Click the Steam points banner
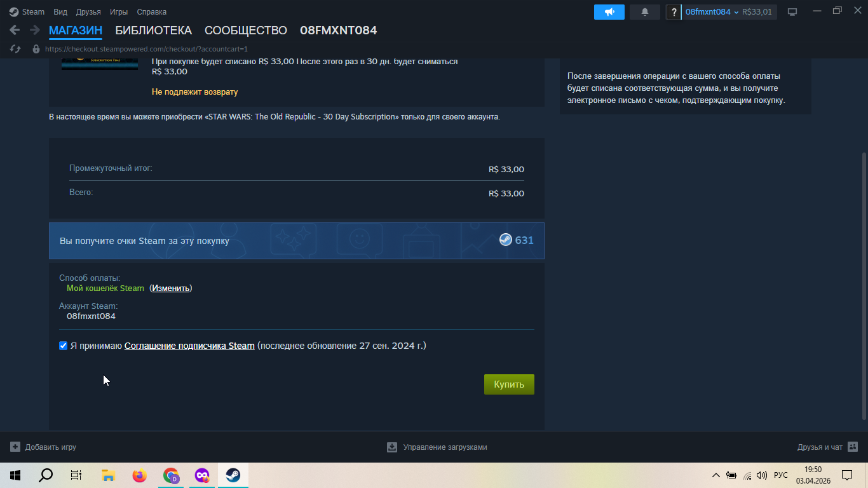The height and width of the screenshot is (488, 868). click(x=297, y=241)
